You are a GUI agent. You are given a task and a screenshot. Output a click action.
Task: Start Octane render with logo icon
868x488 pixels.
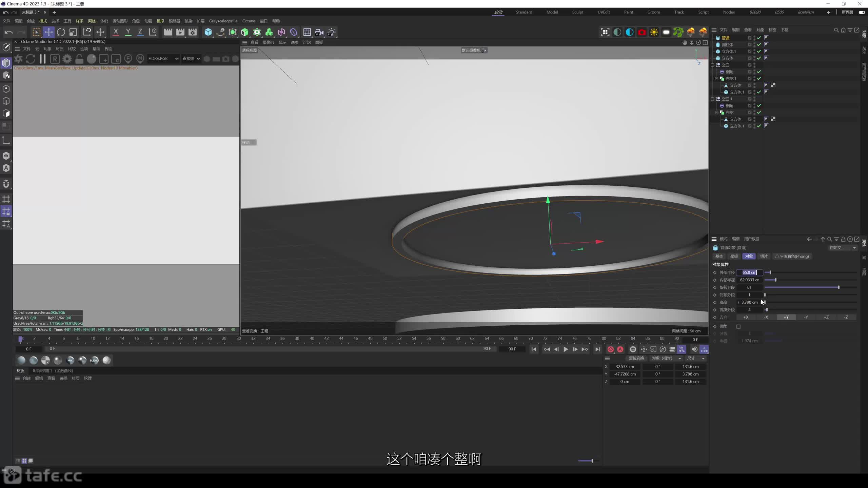pyautogui.click(x=18, y=59)
